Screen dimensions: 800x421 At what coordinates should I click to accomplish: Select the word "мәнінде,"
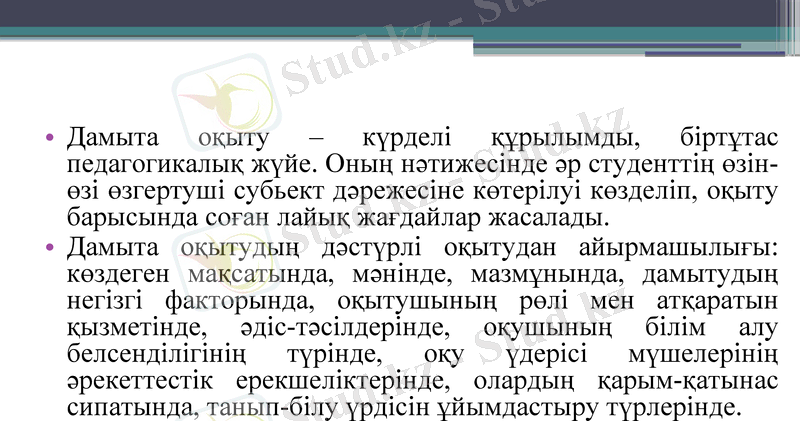coord(402,275)
